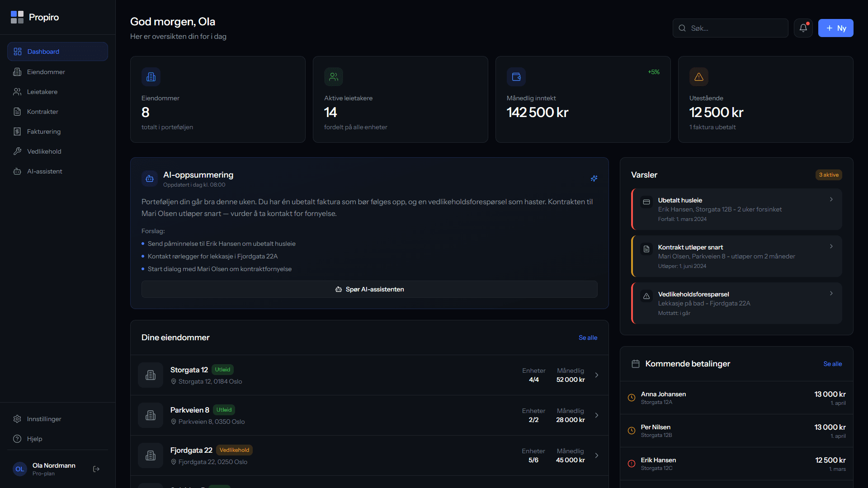
Task: Click the Propiro logo icon
Action: tap(17, 17)
